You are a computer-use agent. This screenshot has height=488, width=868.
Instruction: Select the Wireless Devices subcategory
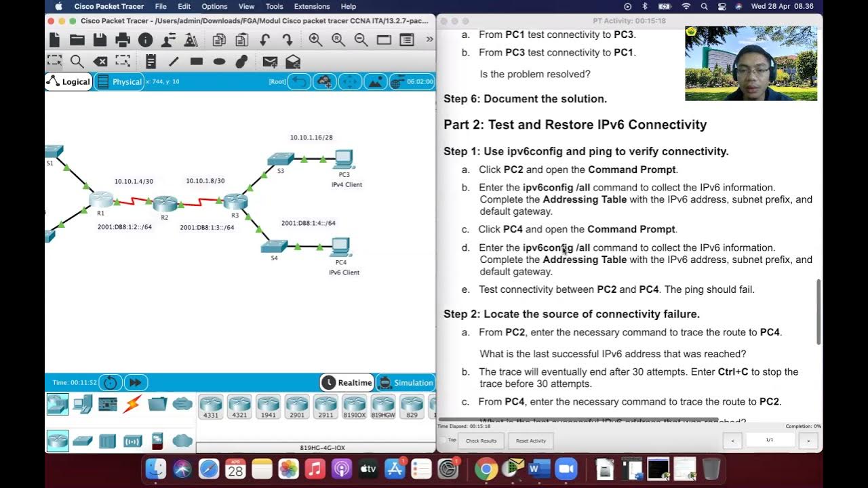(133, 441)
